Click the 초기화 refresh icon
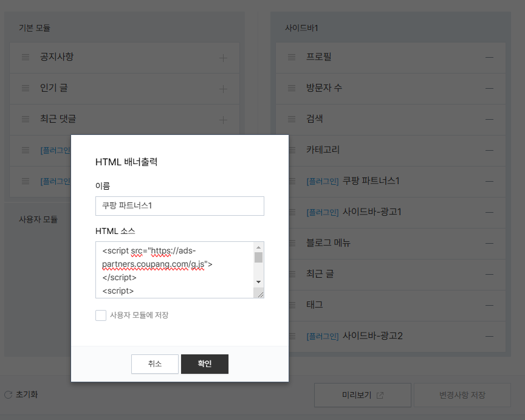Image resolution: width=525 pixels, height=420 pixels. [x=8, y=394]
